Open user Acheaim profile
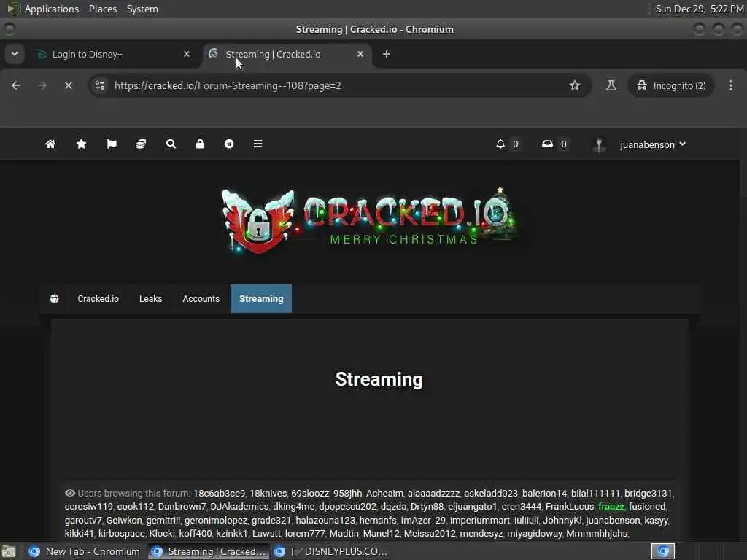 (384, 494)
